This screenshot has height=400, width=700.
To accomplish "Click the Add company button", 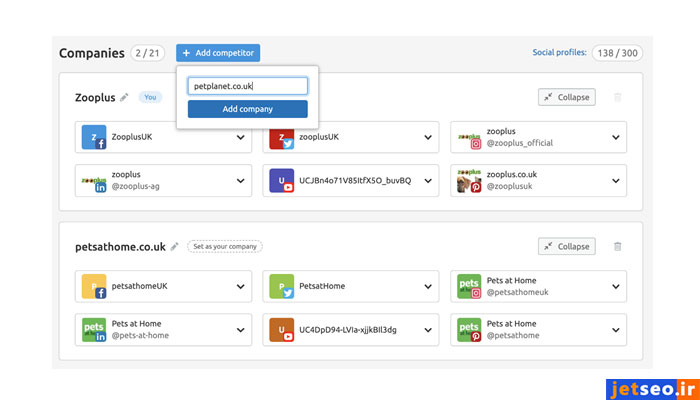I will [247, 109].
